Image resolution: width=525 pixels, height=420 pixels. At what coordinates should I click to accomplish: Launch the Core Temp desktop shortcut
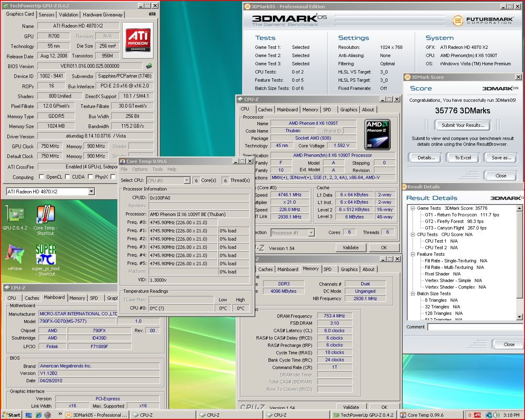pyautogui.click(x=45, y=220)
